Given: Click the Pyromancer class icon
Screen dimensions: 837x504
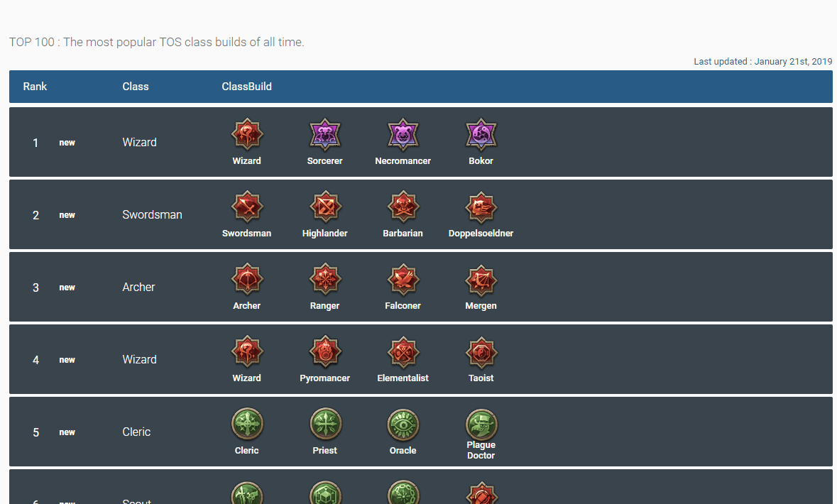Looking at the screenshot, I should click(324, 352).
